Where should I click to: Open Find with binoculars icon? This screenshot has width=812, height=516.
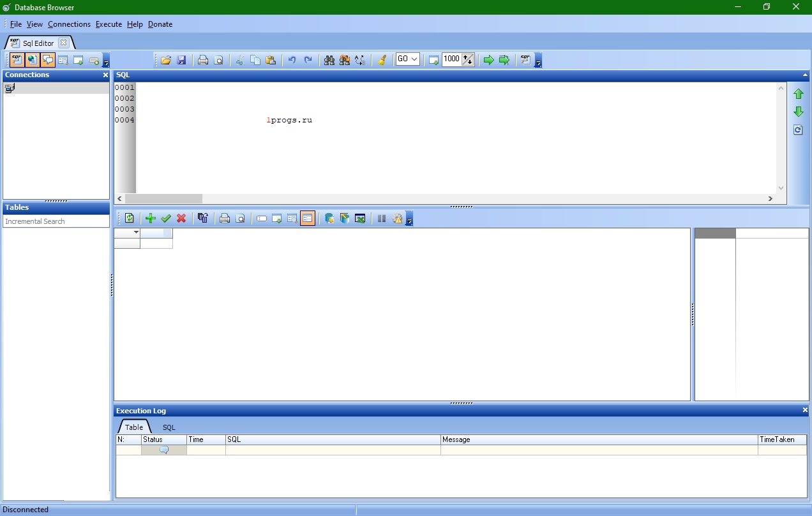[329, 60]
